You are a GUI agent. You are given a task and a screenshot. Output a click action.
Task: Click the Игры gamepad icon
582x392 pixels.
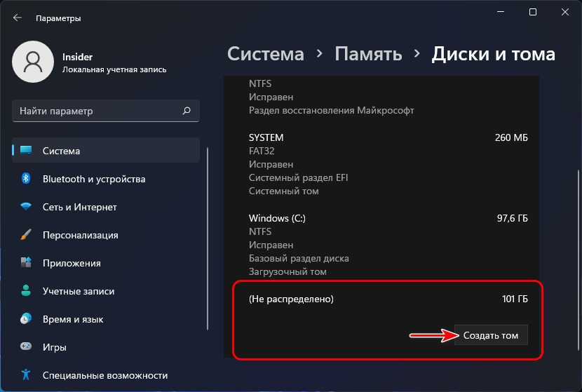coord(26,346)
